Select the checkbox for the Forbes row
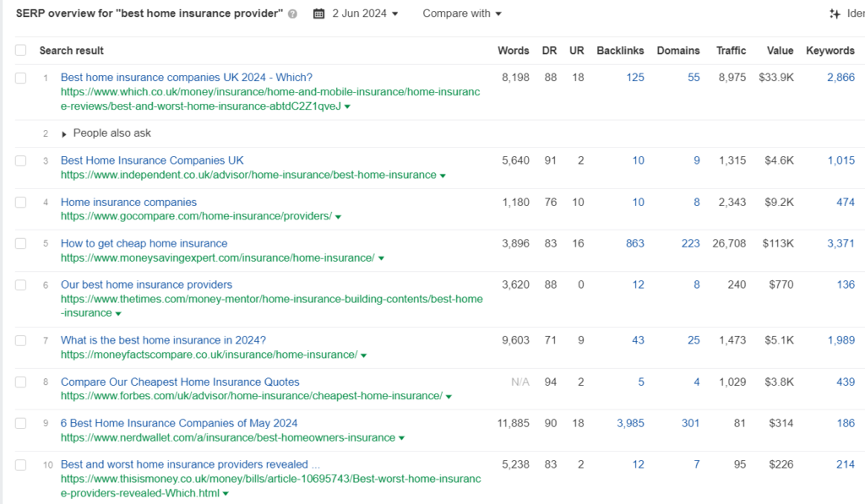The height and width of the screenshot is (504, 865). (x=20, y=382)
